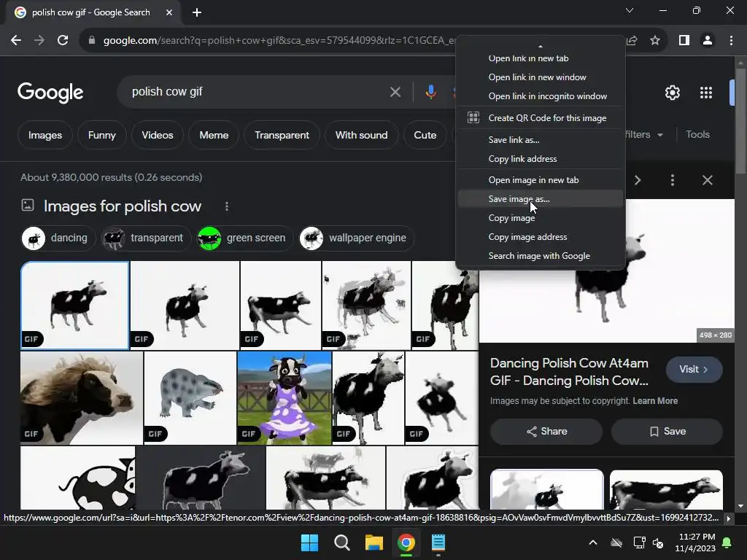The width and height of the screenshot is (747, 560).
Task: Choose Save image as...
Action: (541, 199)
